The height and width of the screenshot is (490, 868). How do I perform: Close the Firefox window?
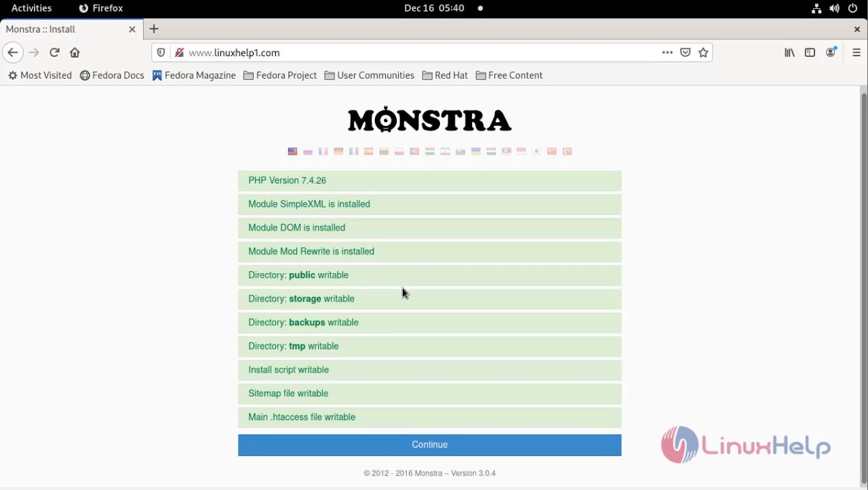coord(856,29)
